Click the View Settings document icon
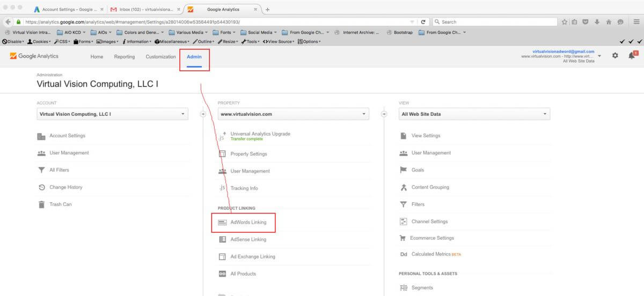The image size is (644, 296). coord(404,136)
